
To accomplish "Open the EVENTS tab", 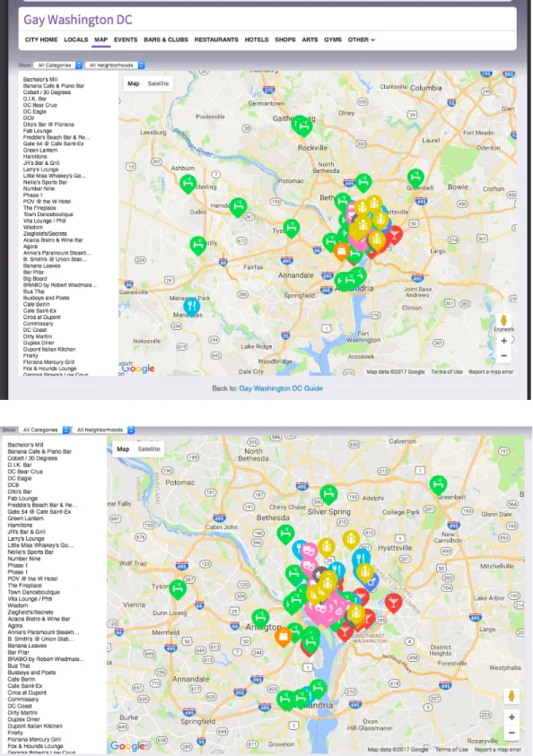I will 126,39.
